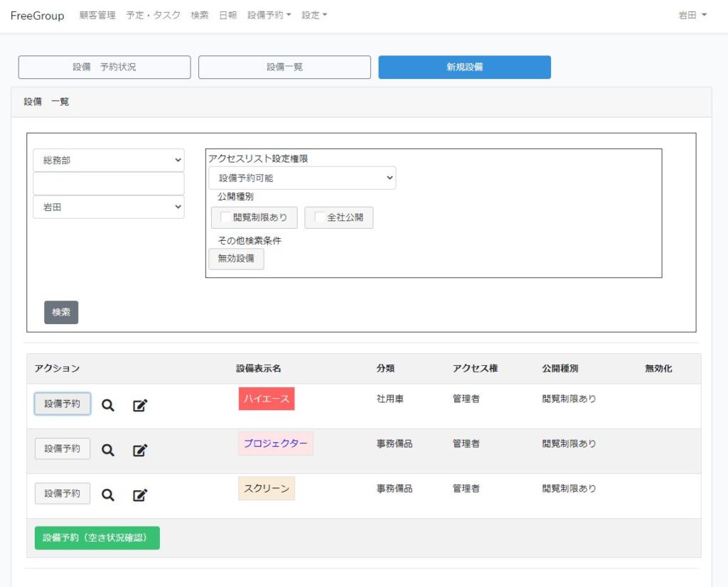Open the 設定 menu in the navbar
Viewport: 728px width, 587px height.
click(314, 15)
